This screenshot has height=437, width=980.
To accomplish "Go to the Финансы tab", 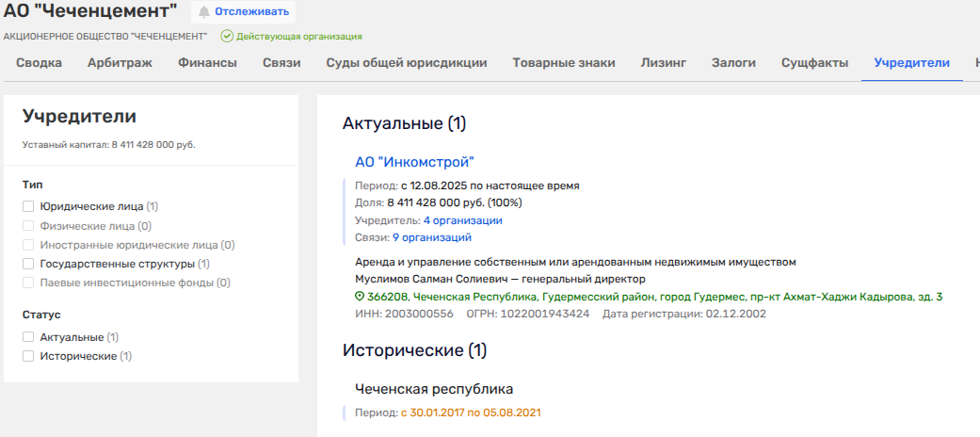I will point(207,63).
